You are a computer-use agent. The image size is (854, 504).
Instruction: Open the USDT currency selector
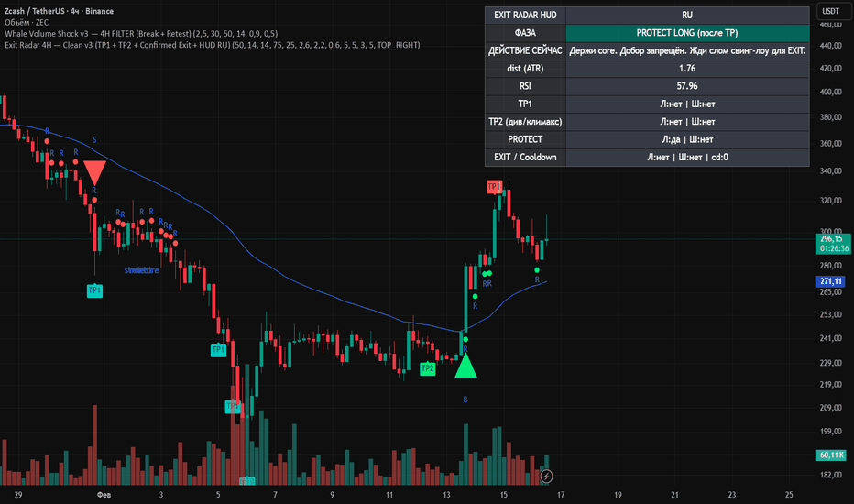832,11
